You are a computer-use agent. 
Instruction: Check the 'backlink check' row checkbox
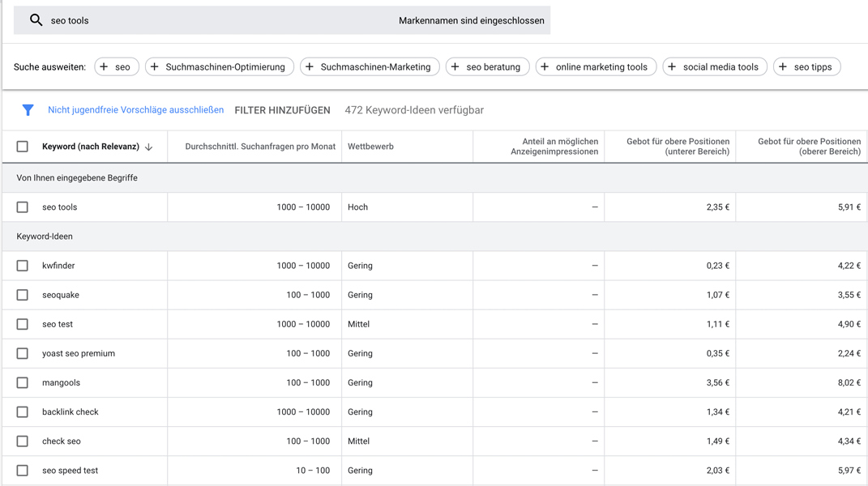coord(22,412)
